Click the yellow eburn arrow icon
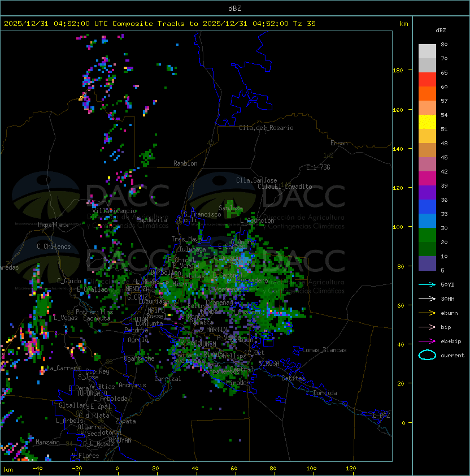The image size is (470, 476). coord(427,313)
